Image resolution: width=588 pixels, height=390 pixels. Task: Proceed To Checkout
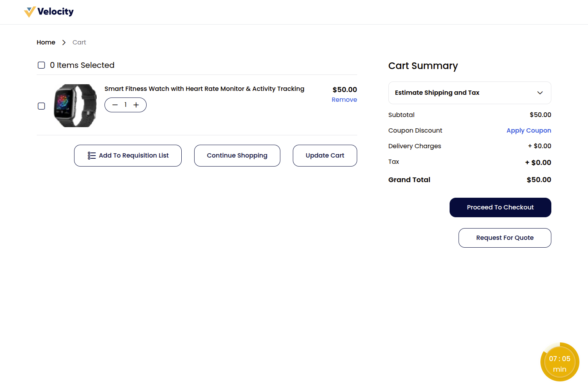[x=500, y=207]
